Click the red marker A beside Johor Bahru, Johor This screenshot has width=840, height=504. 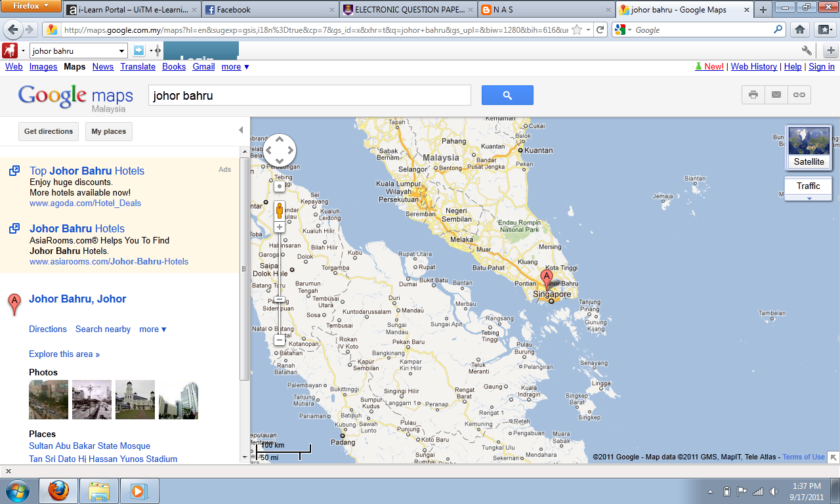(x=14, y=304)
